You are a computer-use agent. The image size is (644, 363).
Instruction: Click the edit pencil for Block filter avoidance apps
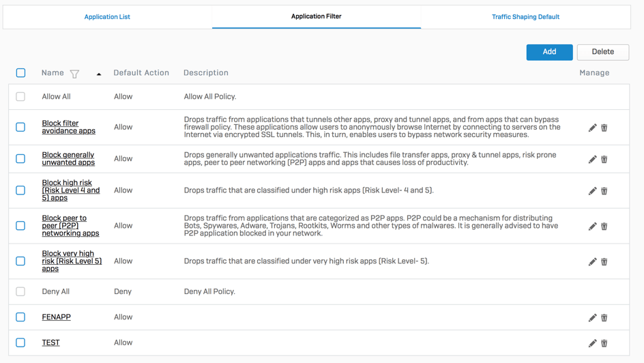(592, 128)
